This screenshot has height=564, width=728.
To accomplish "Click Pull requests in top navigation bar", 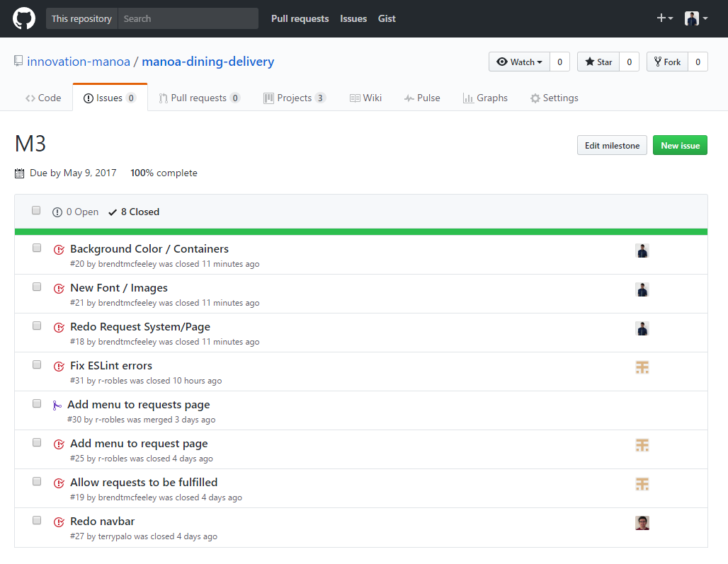I will (300, 18).
